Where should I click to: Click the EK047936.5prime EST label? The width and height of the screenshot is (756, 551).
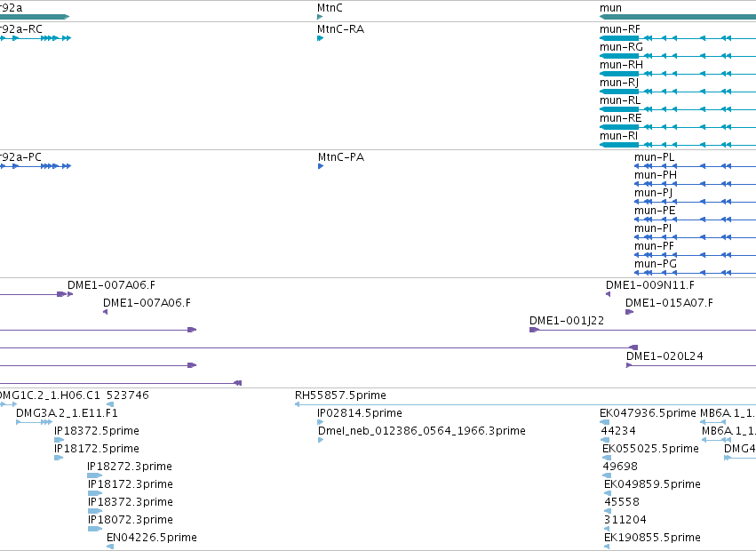[x=648, y=413]
